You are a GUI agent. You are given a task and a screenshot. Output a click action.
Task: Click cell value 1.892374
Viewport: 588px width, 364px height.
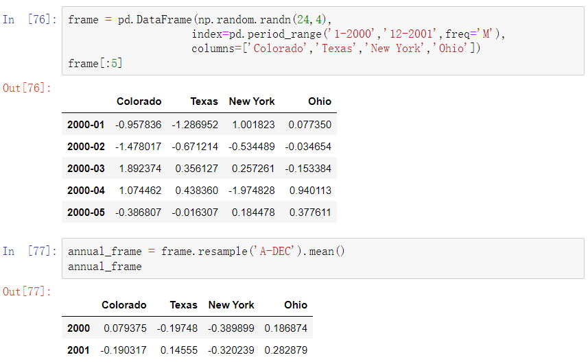[140, 169]
